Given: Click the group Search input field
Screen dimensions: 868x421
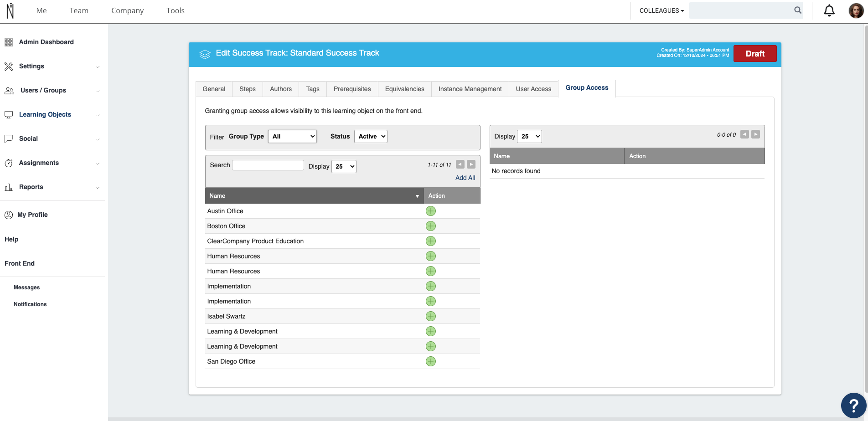Looking at the screenshot, I should coord(268,165).
